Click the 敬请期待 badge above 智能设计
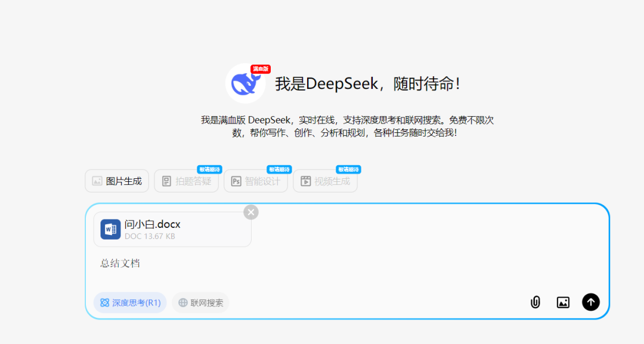This screenshot has height=344, width=644. pyautogui.click(x=278, y=169)
